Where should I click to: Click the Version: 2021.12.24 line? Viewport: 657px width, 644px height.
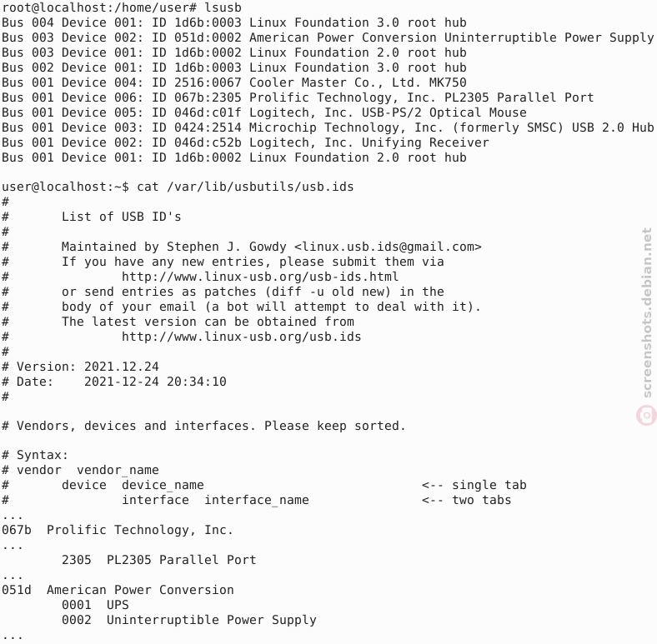[x=80, y=367]
